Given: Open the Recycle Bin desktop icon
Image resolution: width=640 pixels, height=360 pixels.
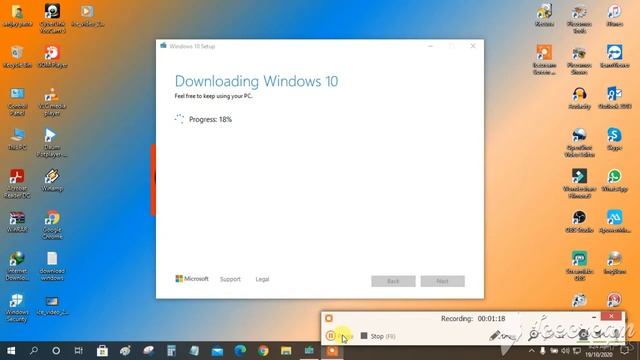Looking at the screenshot, I should click(17, 57).
